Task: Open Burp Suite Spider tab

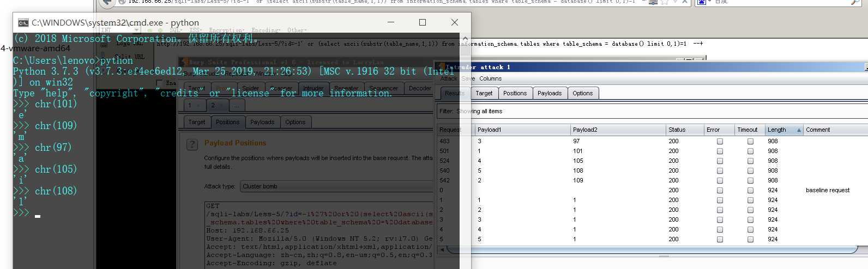Action: click(x=251, y=88)
